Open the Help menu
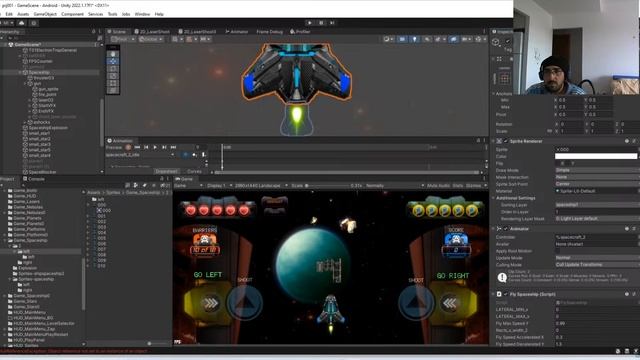Viewport: 640px width, 360px height. pos(159,14)
